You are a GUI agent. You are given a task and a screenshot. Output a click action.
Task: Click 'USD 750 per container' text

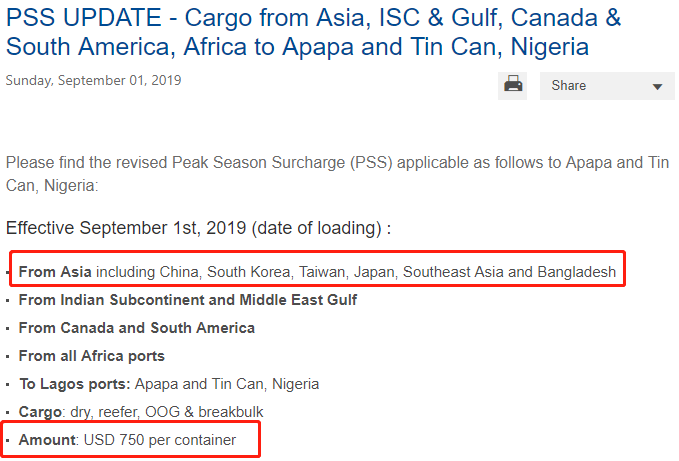[x=160, y=439]
